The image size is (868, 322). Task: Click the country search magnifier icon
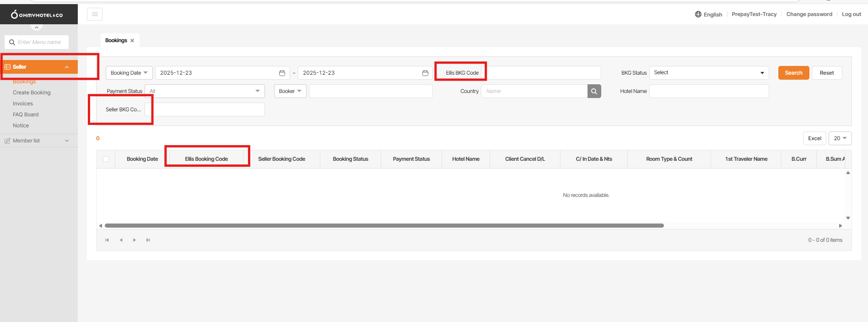tap(594, 91)
